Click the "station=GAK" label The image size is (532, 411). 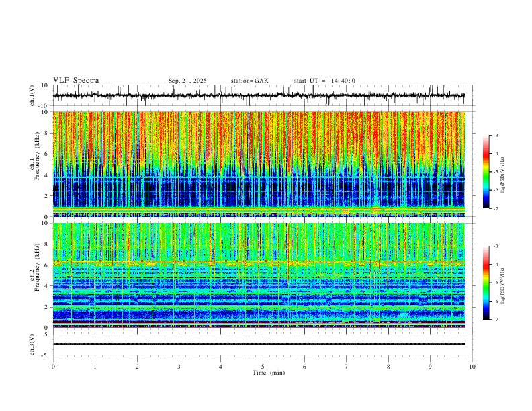249,81
